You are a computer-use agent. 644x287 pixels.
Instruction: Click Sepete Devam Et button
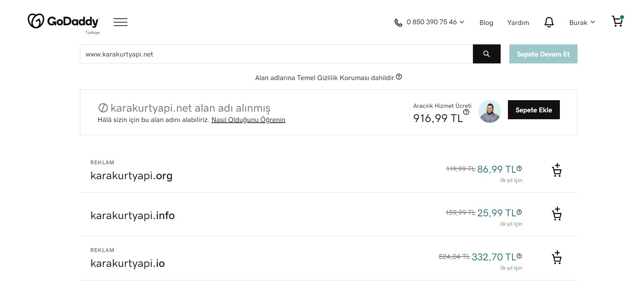[x=543, y=54]
